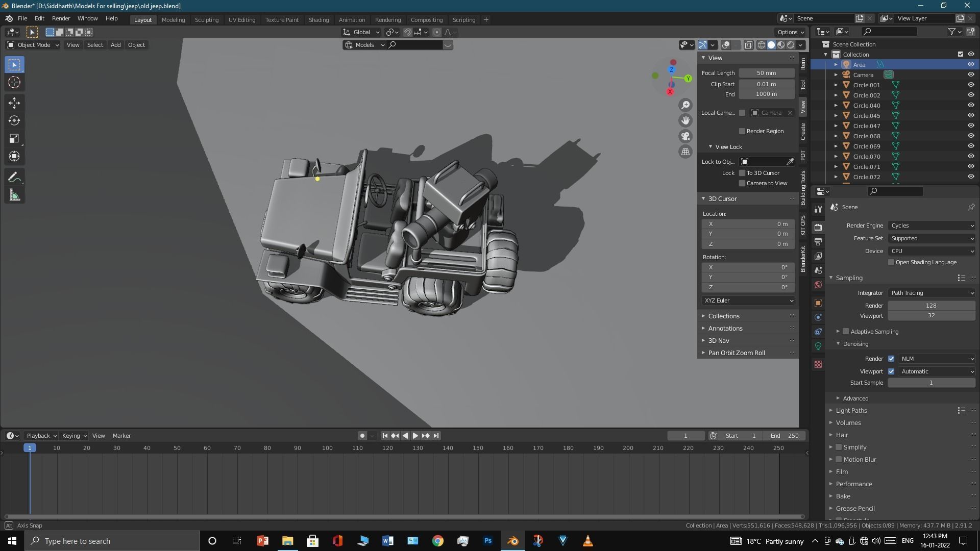This screenshot has height=551, width=980.
Task: Select the Measure tool
Action: point(14,195)
